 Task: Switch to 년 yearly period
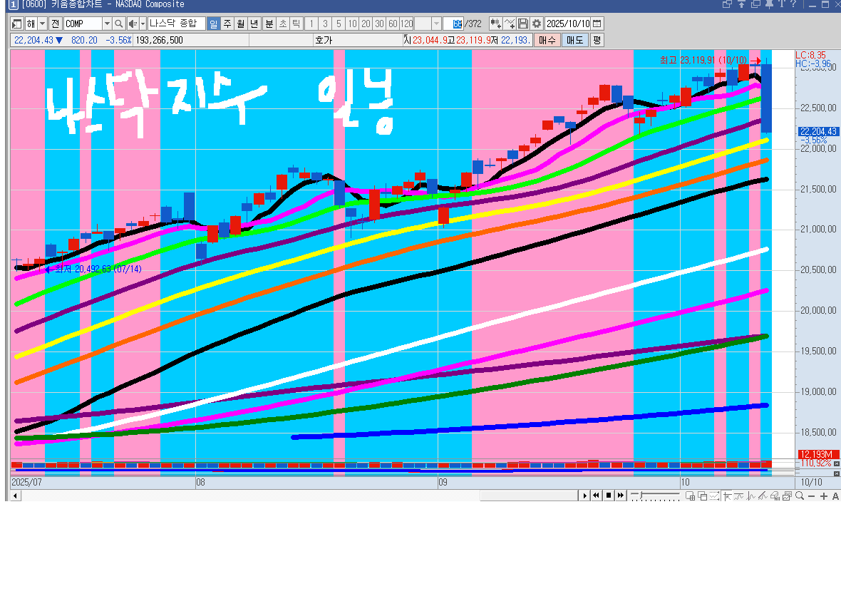[254, 24]
